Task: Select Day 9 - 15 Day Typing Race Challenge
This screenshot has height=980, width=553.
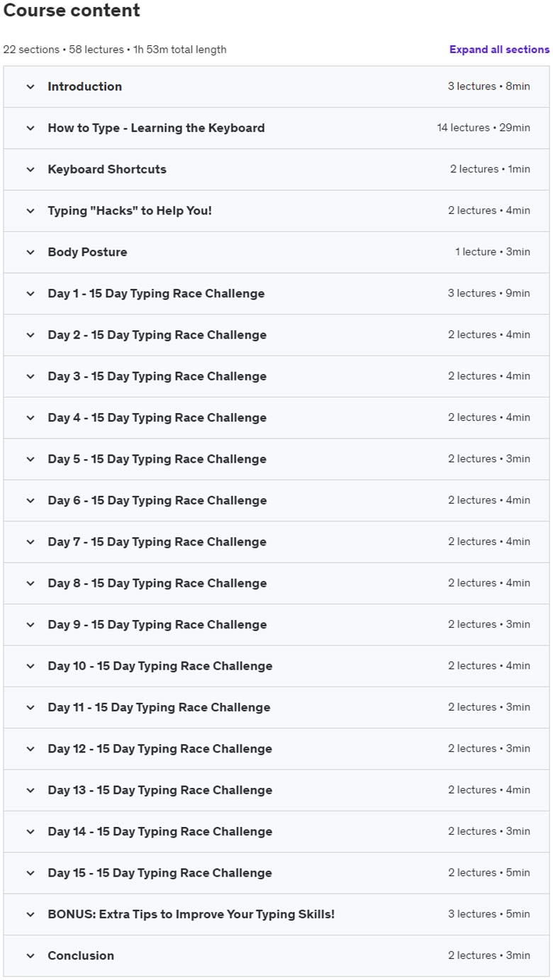Action: click(x=157, y=625)
